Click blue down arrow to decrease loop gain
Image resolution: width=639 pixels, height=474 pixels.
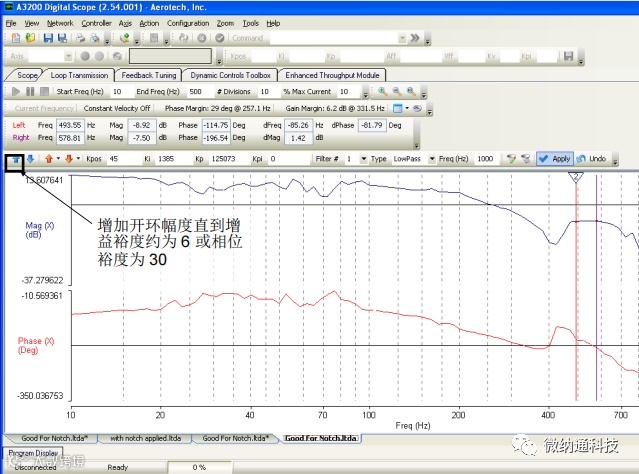(x=30, y=159)
